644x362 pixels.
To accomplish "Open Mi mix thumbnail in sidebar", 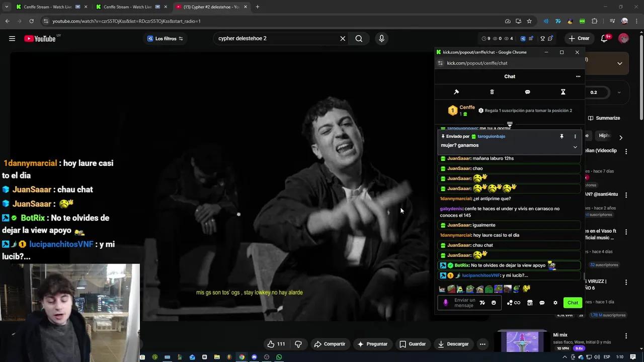I will [x=522, y=342].
